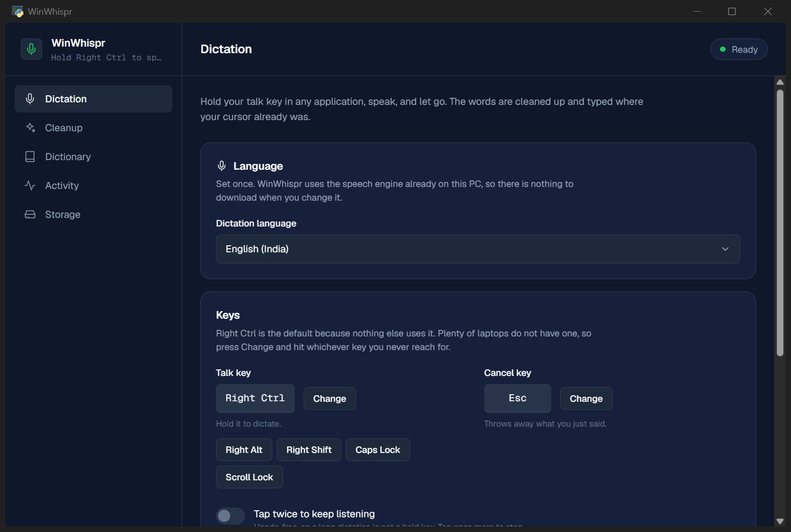Viewport: 791px width, 532px height.
Task: Open the Storage page
Action: [93, 214]
